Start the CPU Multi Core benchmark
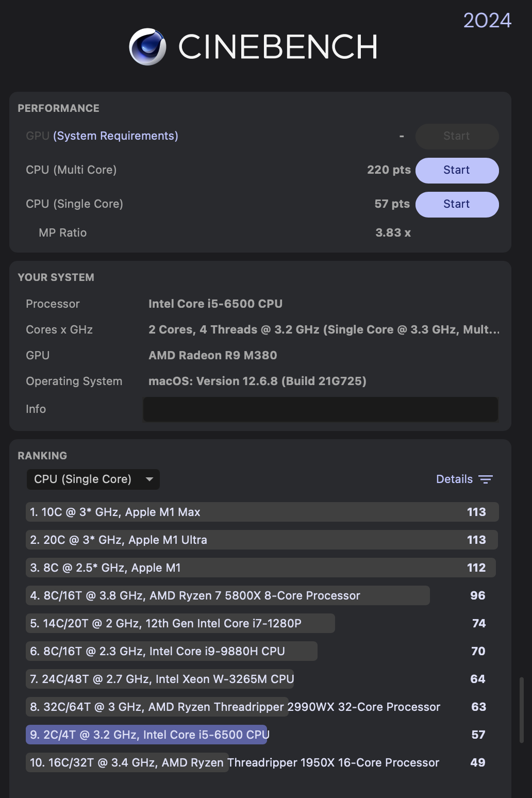 [x=457, y=170]
